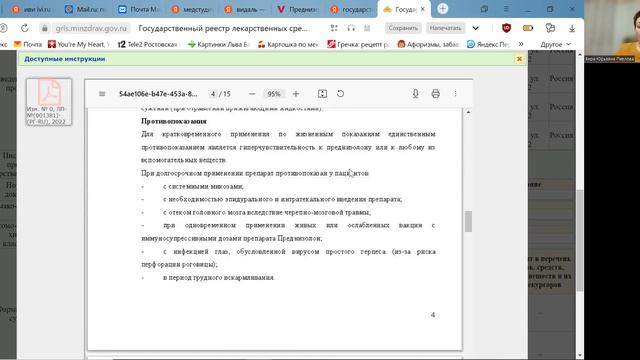The image size is (640, 360).
Task: Open the Картинки Льва bookmark
Action: point(218,44)
